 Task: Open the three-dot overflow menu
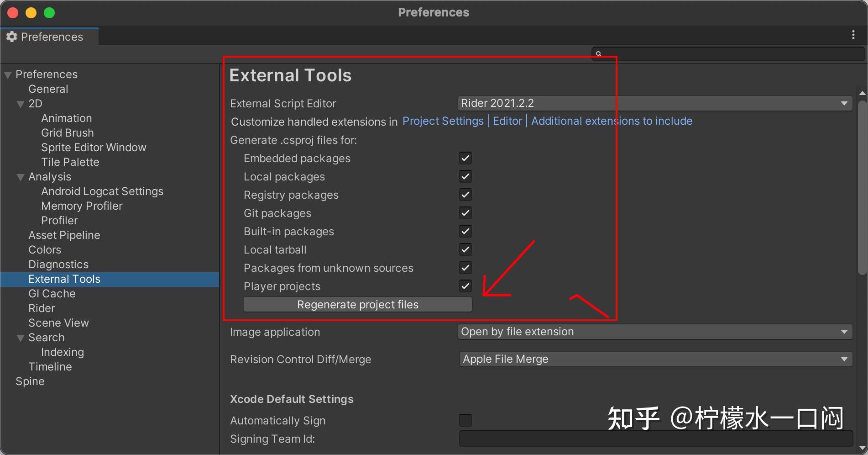coord(853,35)
